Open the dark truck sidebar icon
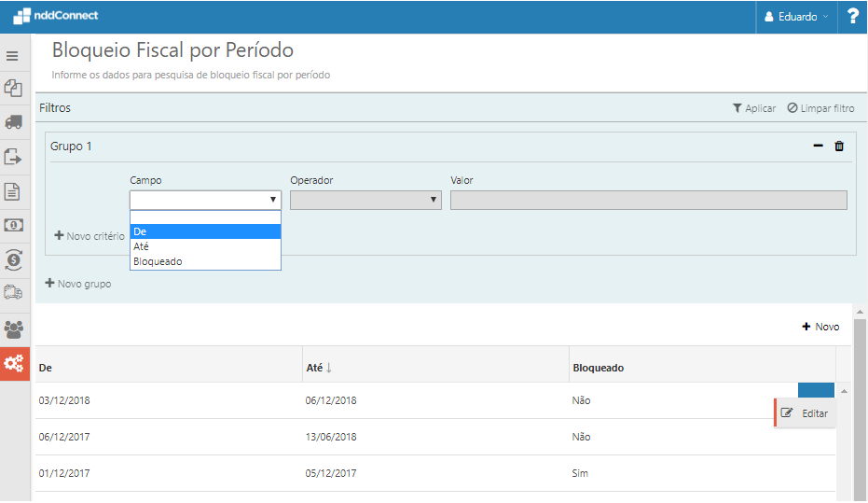The width and height of the screenshot is (868, 503). (x=13, y=122)
